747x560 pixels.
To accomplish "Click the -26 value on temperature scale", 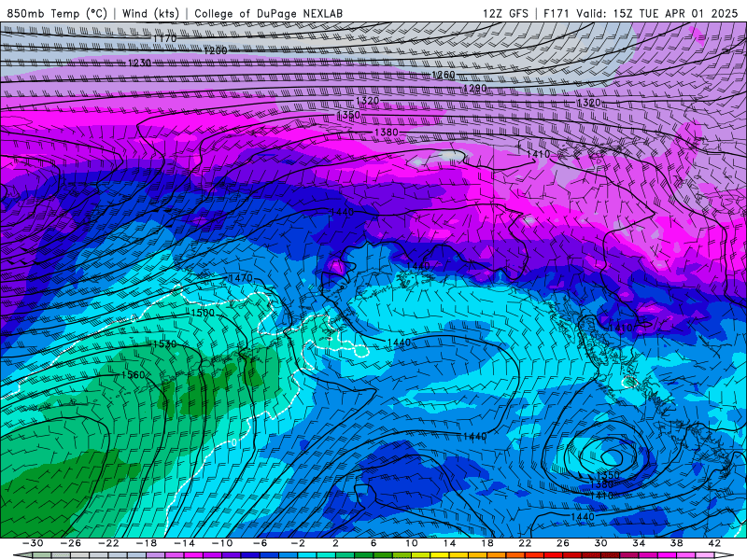I will pos(71,543).
